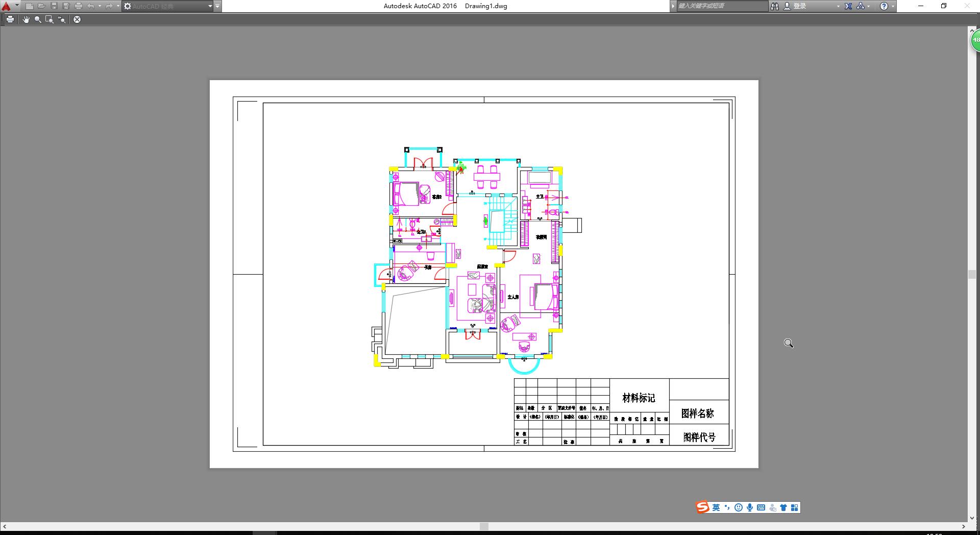Click the Open file folder icon
Screen dimensions: 980x535
coord(42,6)
